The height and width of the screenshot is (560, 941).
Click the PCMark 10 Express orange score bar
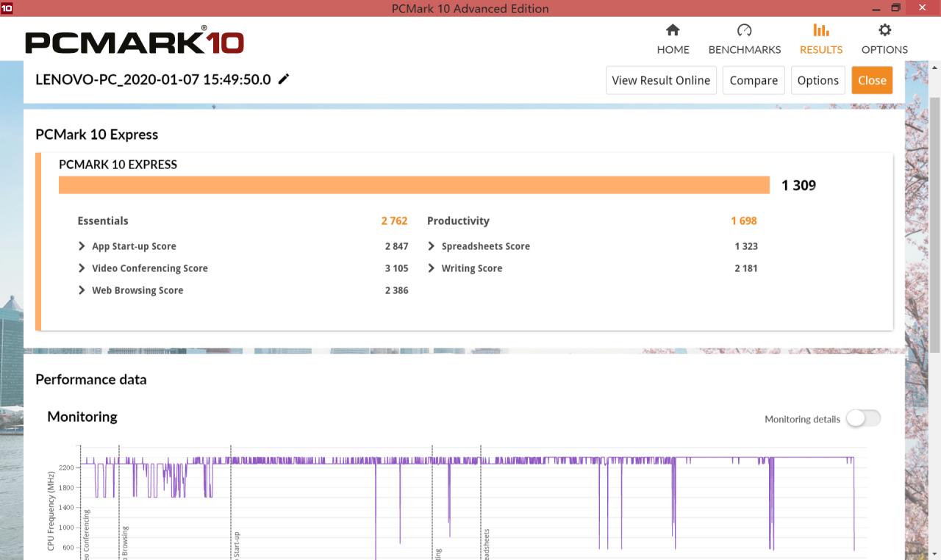coord(414,185)
